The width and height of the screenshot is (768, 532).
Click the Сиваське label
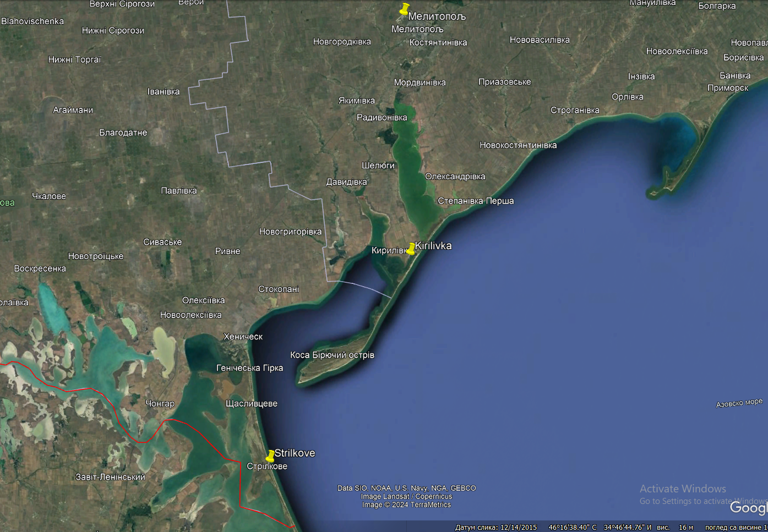(162, 242)
